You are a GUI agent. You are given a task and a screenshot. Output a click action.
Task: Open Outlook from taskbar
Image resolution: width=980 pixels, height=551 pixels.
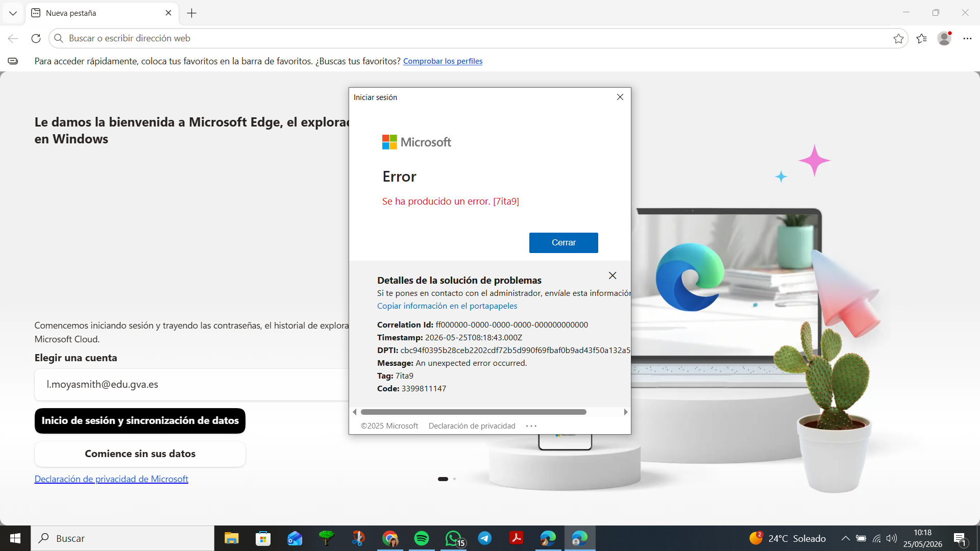tap(295, 538)
